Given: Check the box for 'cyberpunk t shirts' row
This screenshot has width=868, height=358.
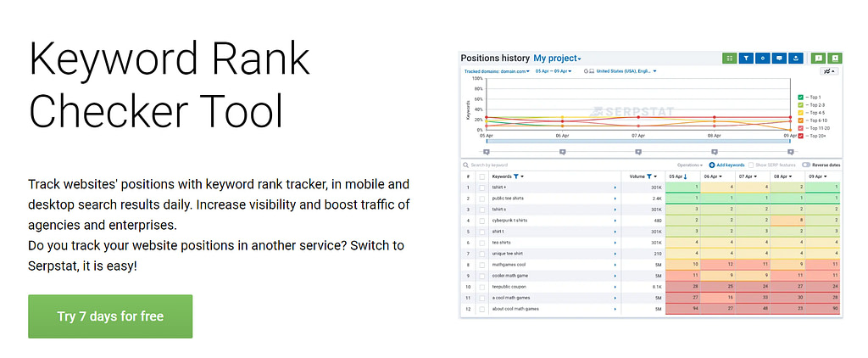Looking at the screenshot, I should [x=482, y=221].
